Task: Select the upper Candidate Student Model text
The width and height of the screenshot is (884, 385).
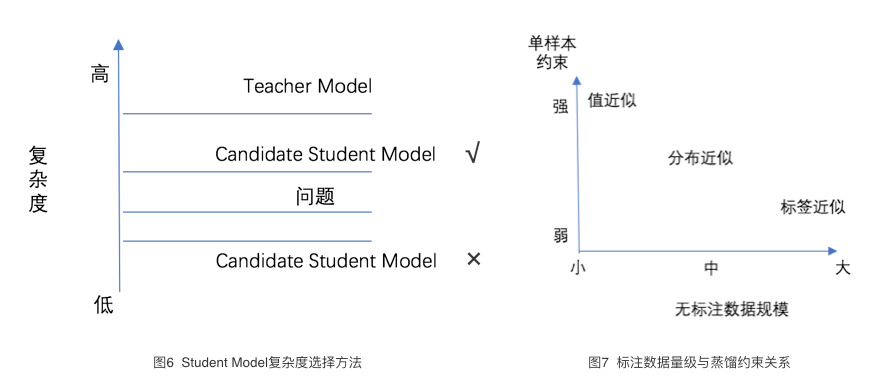Action: 325,154
